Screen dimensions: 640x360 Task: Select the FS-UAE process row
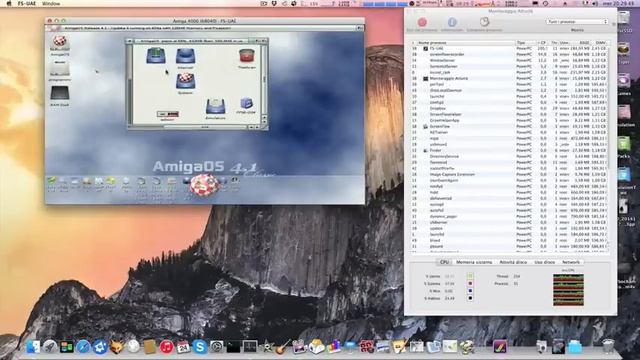[x=510, y=48]
